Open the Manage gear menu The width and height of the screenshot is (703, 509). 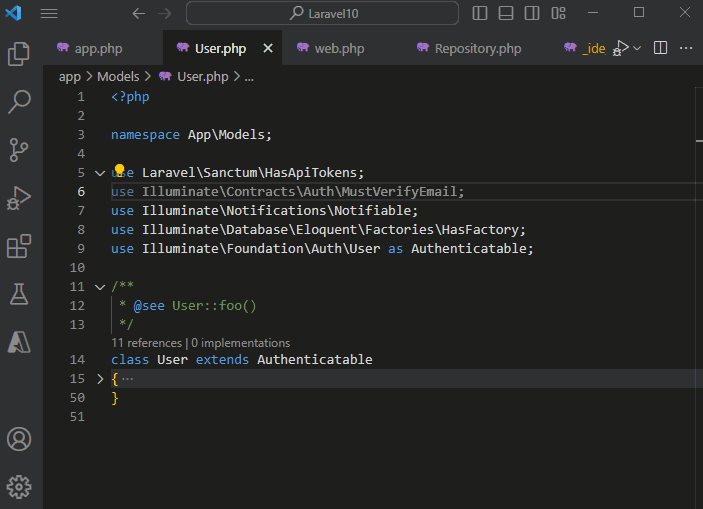[19, 487]
